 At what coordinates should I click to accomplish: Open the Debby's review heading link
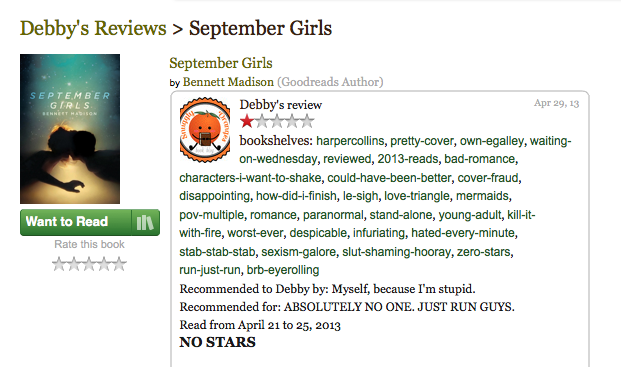click(x=280, y=105)
